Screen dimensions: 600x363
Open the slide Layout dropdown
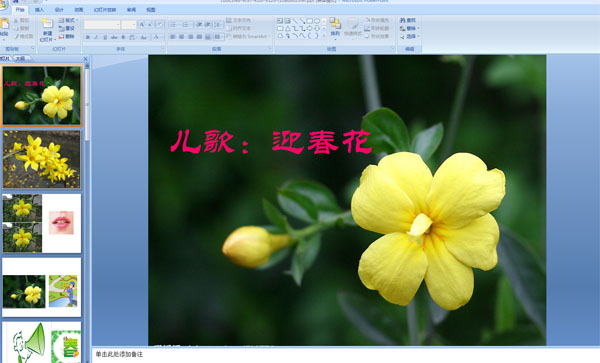(x=69, y=20)
